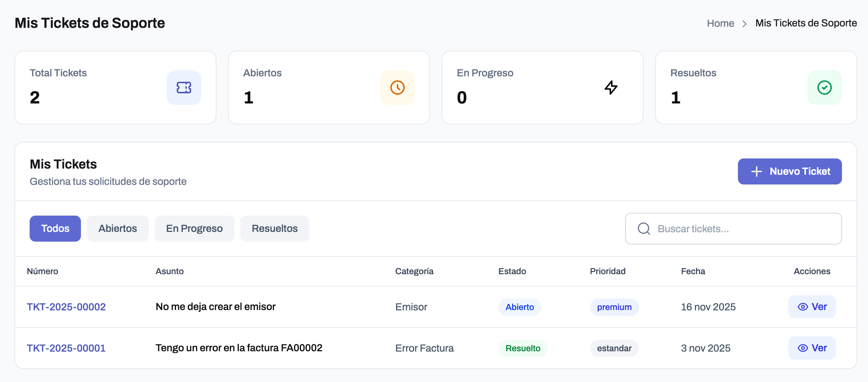The width and height of the screenshot is (868, 382).
Task: Click the green checkmark icon in Resueltos card
Action: [x=824, y=88]
